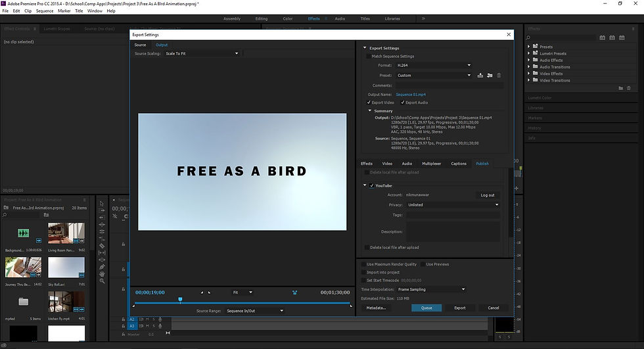Select the Pen tool

[x=102, y=267]
